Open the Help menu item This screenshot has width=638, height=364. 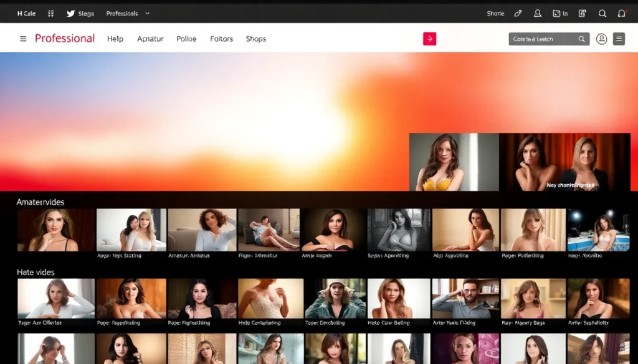pos(115,39)
